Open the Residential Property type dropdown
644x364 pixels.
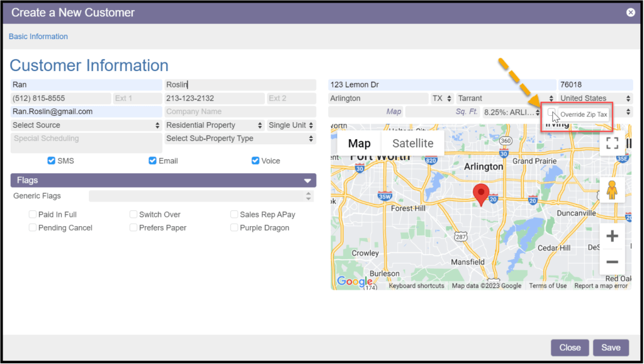tap(213, 125)
